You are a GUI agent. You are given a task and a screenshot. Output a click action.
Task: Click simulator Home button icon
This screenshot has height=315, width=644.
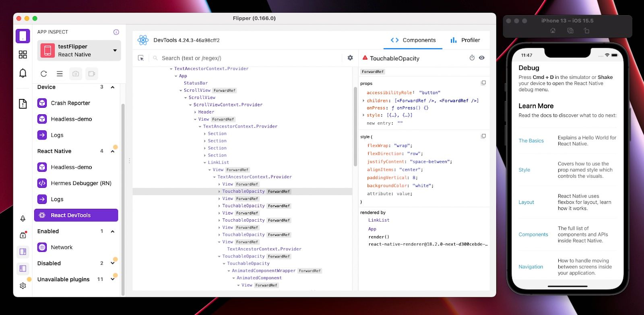(553, 31)
